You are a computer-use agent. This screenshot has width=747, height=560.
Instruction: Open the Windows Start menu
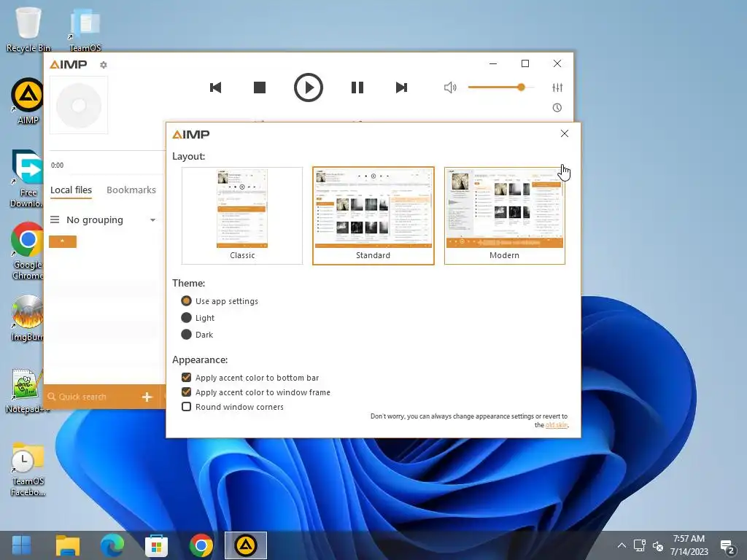tap(21, 545)
